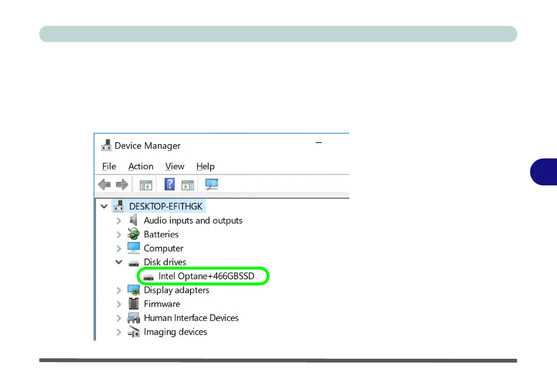Expand Audio inputs and outputs
The image size is (557, 392).
[x=118, y=221]
